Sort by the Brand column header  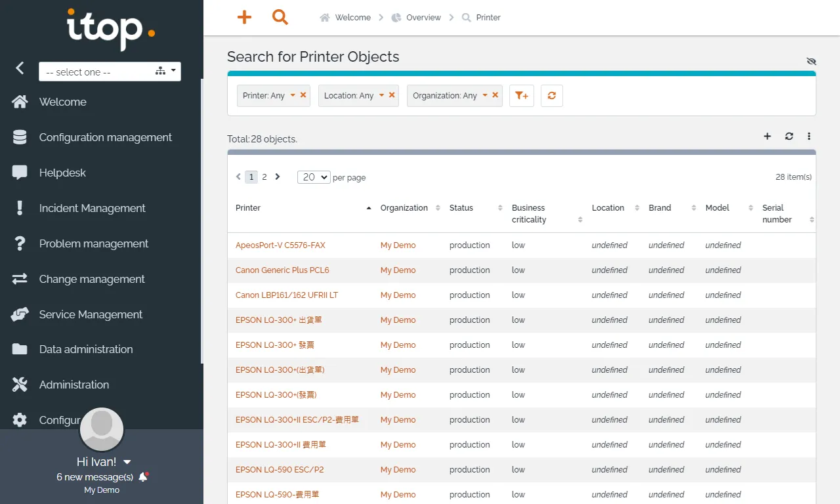tap(672, 208)
